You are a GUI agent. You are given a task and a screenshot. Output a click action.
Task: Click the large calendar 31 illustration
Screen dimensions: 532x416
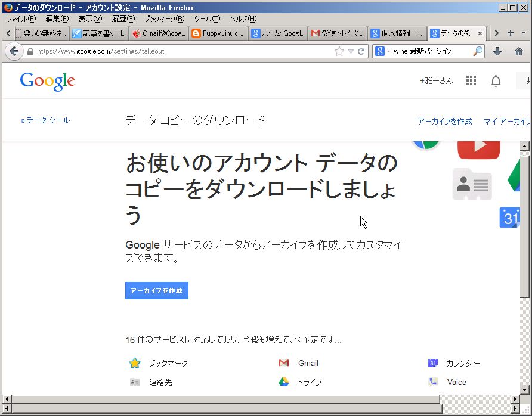click(509, 218)
